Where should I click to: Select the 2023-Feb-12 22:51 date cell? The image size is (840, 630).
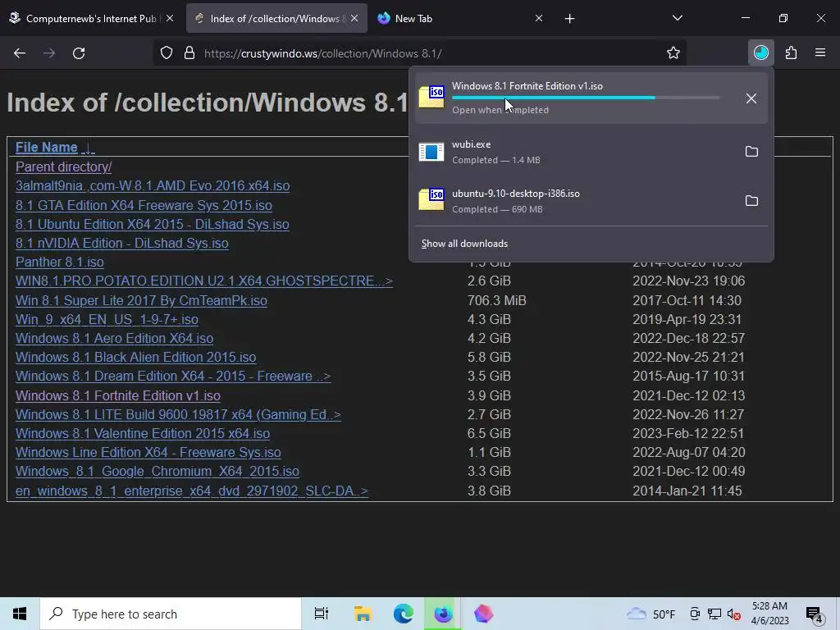point(688,433)
